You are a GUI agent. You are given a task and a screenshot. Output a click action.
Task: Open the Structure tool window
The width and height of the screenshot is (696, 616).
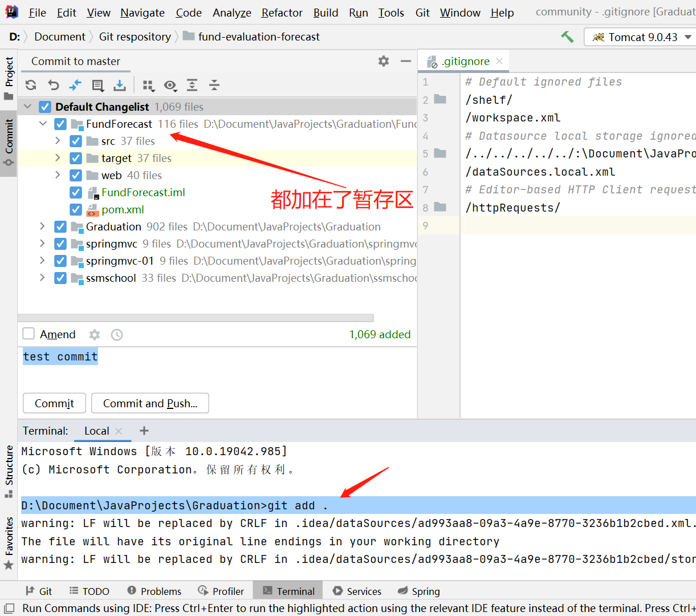pyautogui.click(x=9, y=472)
